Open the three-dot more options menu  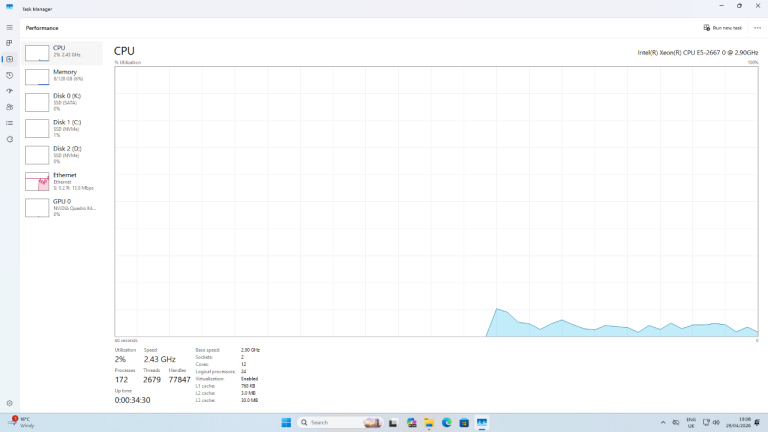pos(757,28)
